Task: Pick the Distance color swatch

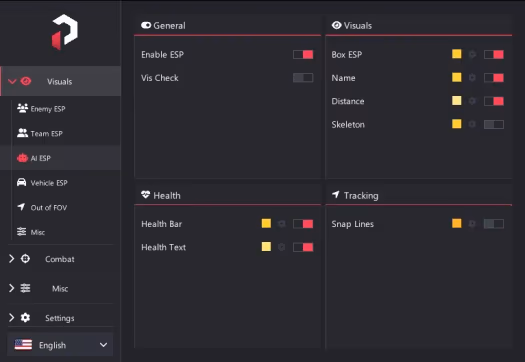Action: coord(457,100)
